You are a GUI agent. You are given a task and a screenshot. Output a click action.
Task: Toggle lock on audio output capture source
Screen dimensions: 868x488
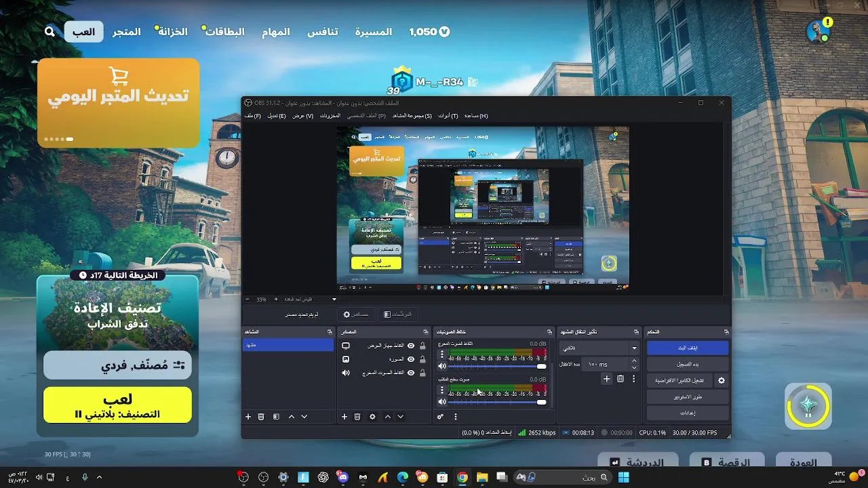[423, 373]
